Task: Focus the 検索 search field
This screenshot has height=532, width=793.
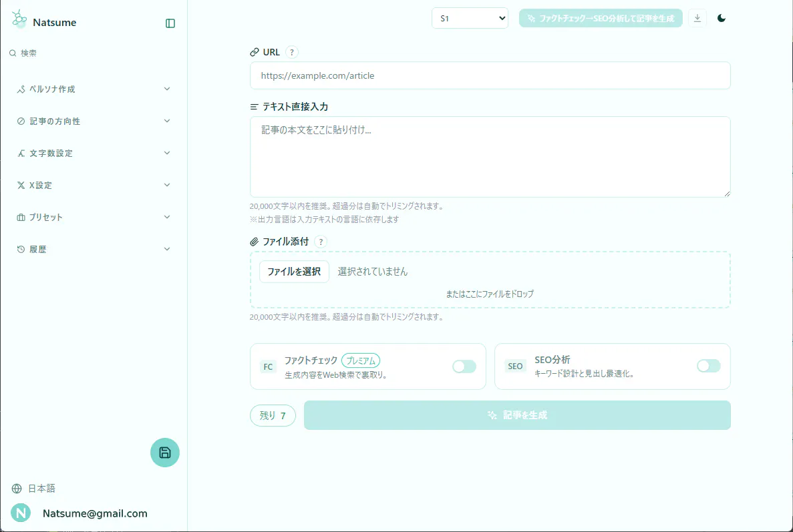Action: click(x=28, y=53)
